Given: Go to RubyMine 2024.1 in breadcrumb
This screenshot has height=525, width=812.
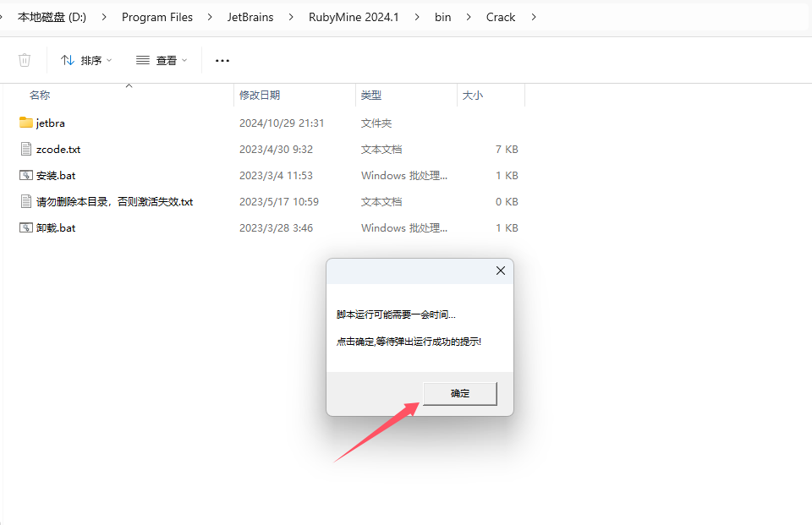Looking at the screenshot, I should pyautogui.click(x=354, y=17).
